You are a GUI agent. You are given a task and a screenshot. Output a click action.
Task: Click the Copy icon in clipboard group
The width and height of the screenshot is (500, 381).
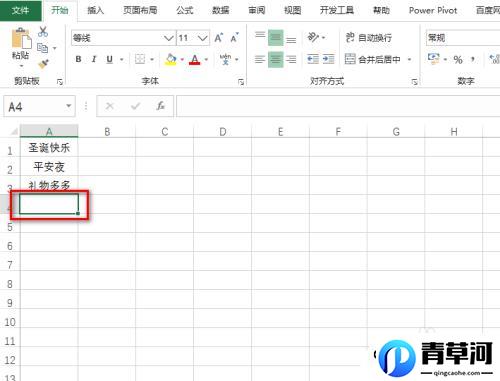42,48
